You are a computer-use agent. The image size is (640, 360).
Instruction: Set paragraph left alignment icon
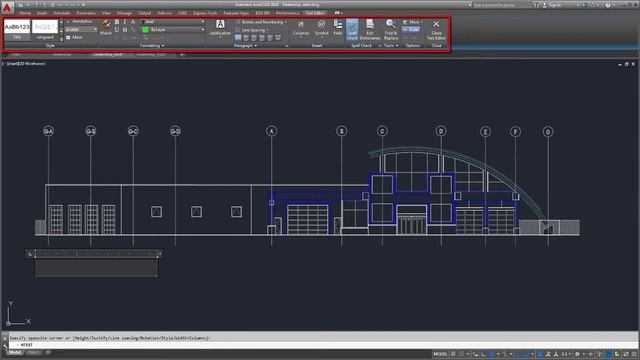click(246, 38)
